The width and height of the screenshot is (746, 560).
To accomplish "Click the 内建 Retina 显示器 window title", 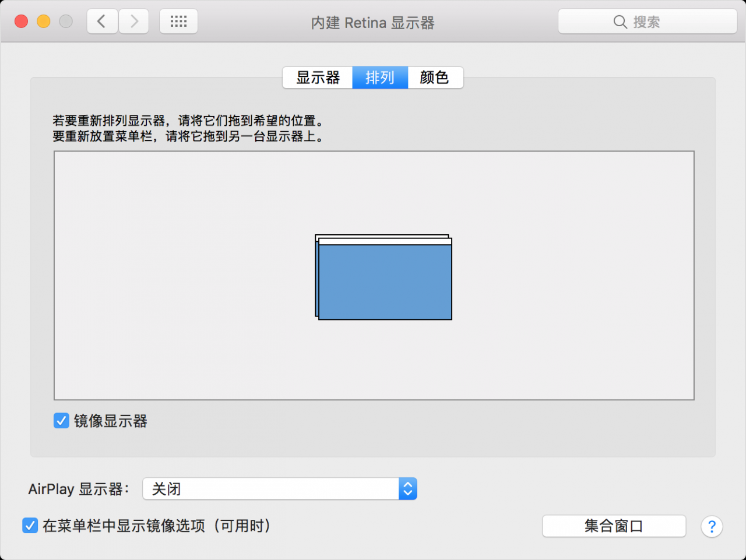I will 373,23.
